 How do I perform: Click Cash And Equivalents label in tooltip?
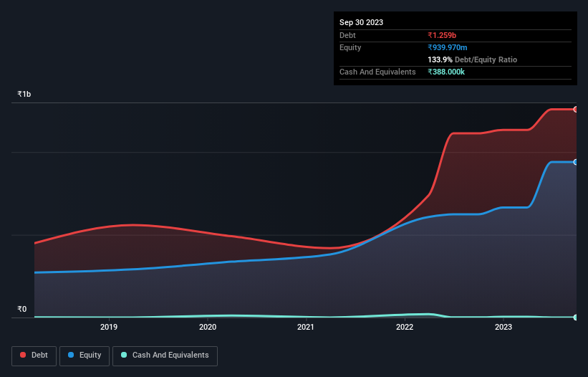(x=377, y=72)
